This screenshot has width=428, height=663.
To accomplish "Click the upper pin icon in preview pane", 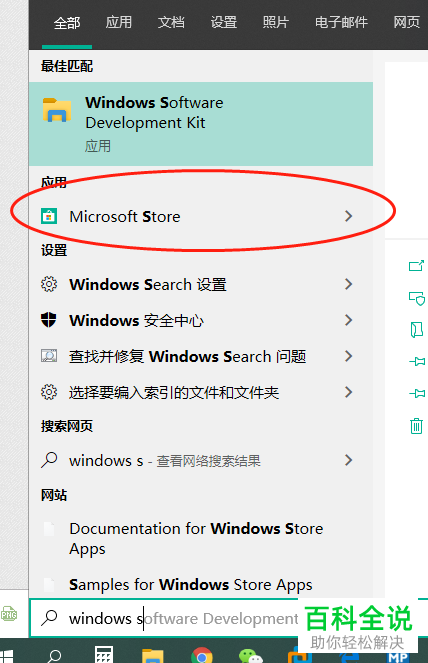I will coord(417,362).
